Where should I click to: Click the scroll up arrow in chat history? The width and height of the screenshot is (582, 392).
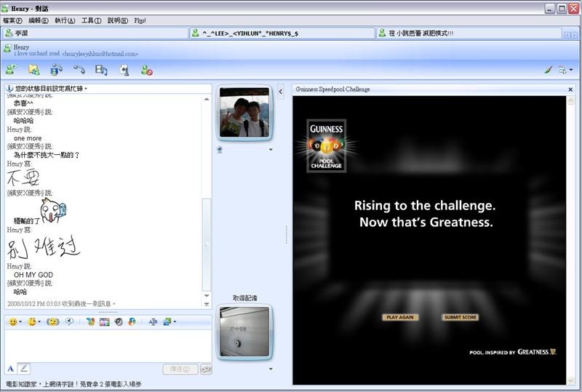[x=207, y=99]
